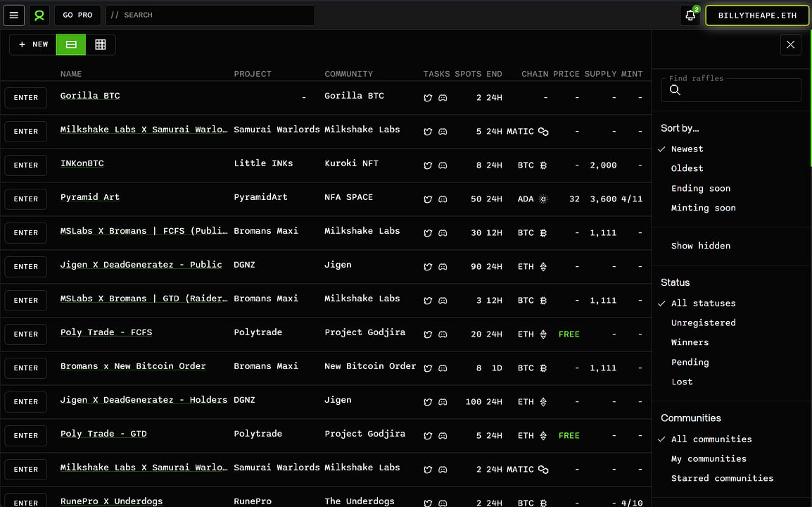Click Discord icon in Poly Trade - GTD row
Image resolution: width=812 pixels, height=507 pixels.
click(443, 435)
